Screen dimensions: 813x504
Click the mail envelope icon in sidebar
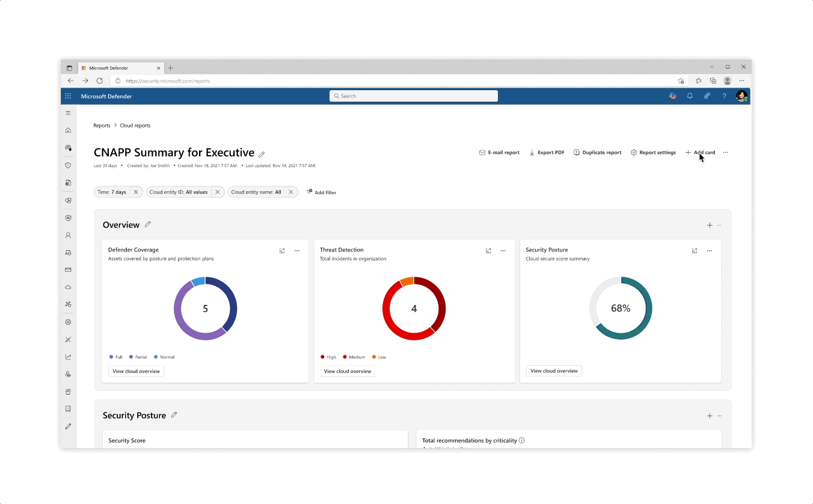coord(68,269)
